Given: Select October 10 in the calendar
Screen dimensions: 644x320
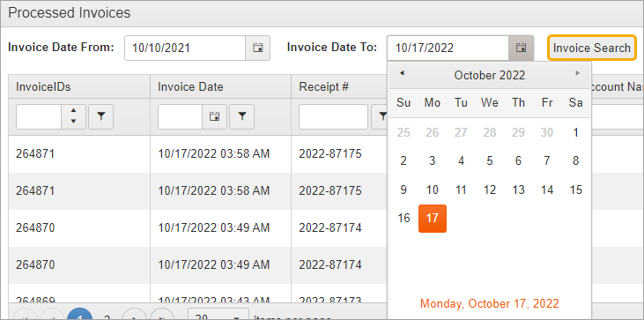Looking at the screenshot, I should (x=432, y=190).
